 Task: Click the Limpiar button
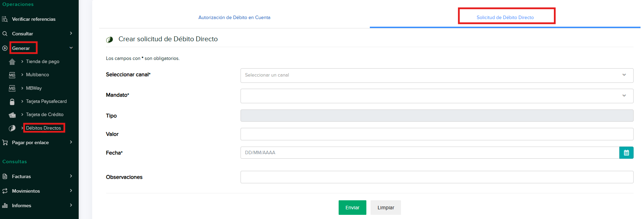(x=385, y=208)
